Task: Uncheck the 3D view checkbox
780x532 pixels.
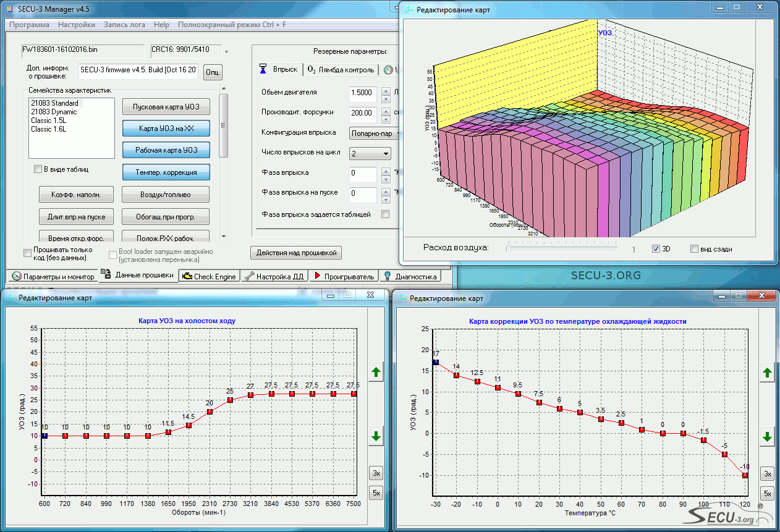Action: 656,248
